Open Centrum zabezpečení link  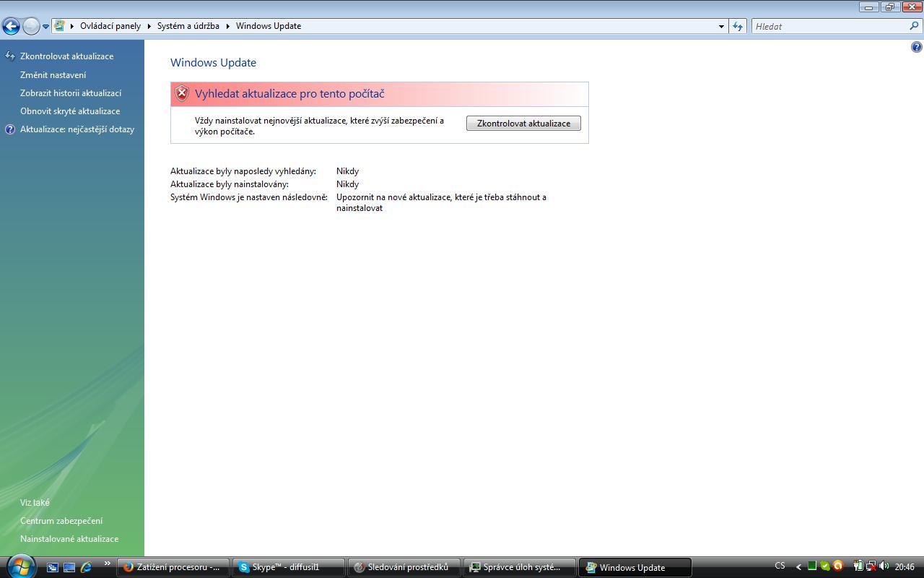(61, 521)
